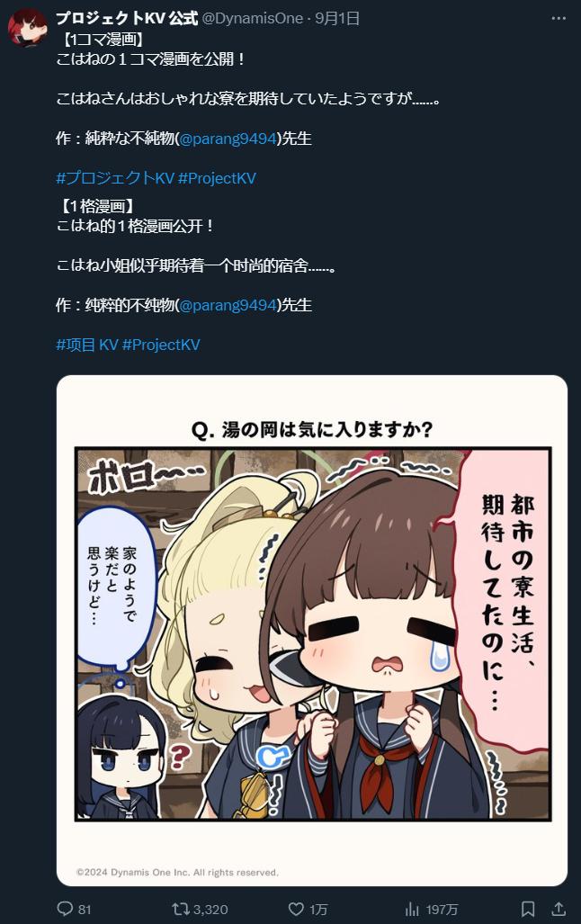The width and height of the screenshot is (581, 924).
Task: Open the 9月1日 timestamp link
Action: tap(337, 18)
